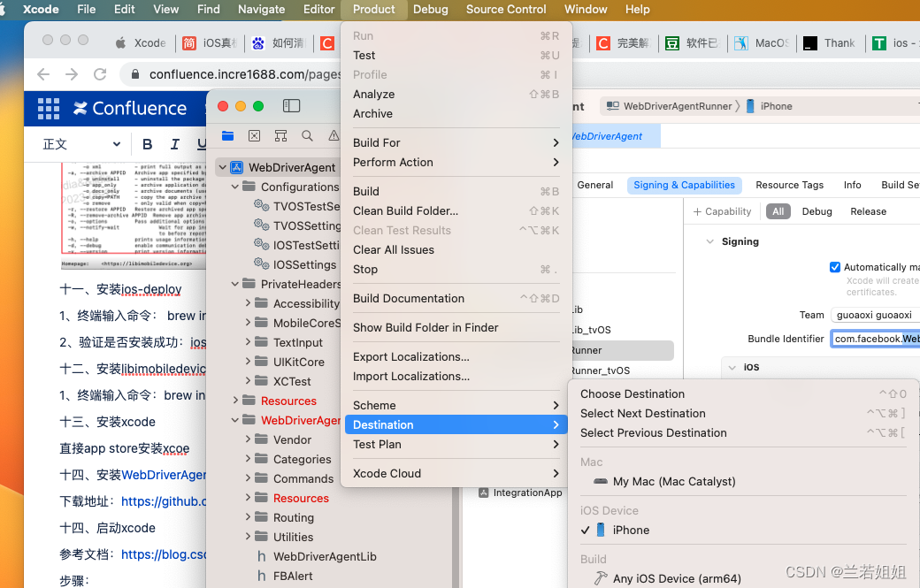Switch to the Thank browser tab
Viewport: 920px width, 588px height.
(x=830, y=42)
